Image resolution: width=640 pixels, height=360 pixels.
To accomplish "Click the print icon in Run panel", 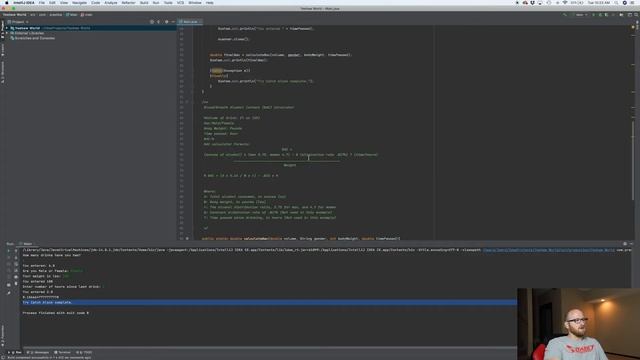I will pos(16,277).
